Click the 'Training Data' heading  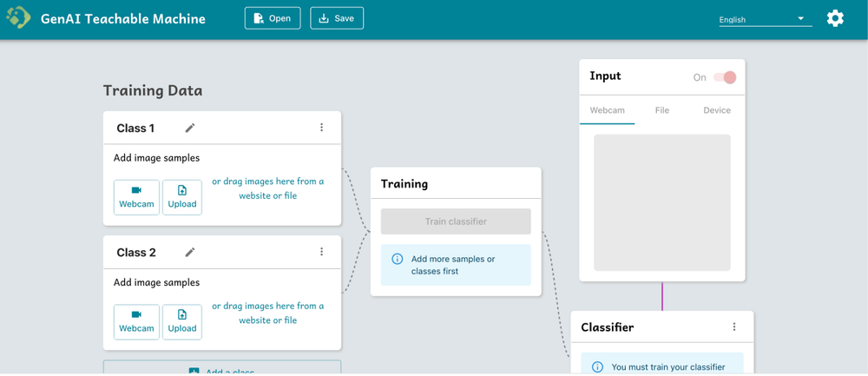pos(153,90)
